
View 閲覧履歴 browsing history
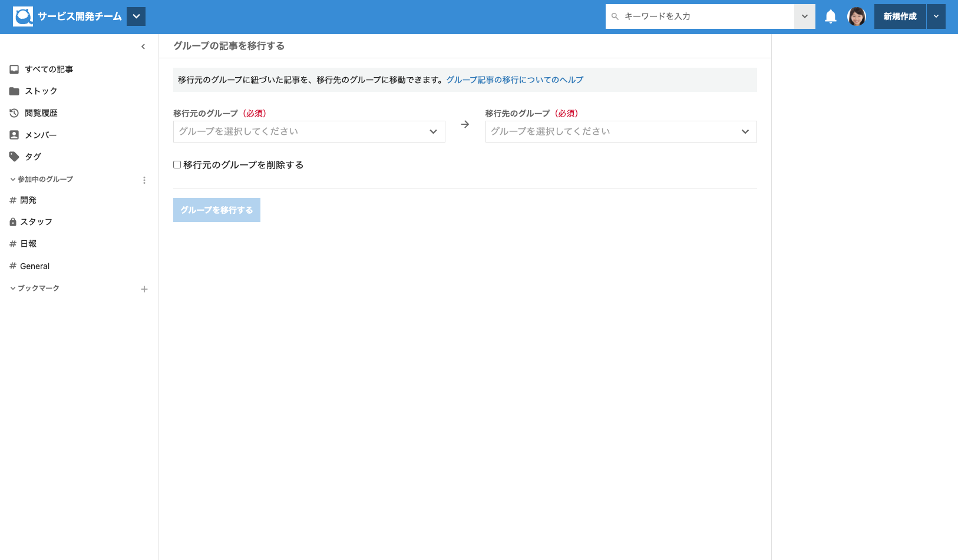42,112
